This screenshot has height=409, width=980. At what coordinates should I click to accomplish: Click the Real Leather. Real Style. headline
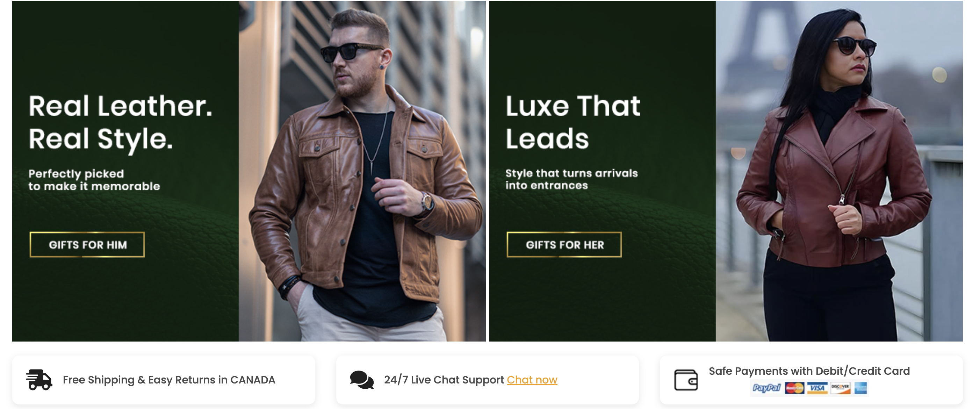[120, 122]
